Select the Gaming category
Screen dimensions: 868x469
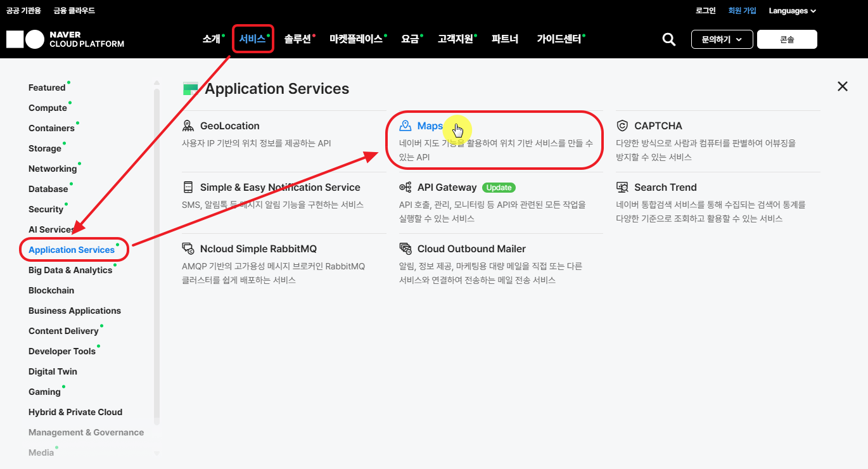[x=44, y=392]
